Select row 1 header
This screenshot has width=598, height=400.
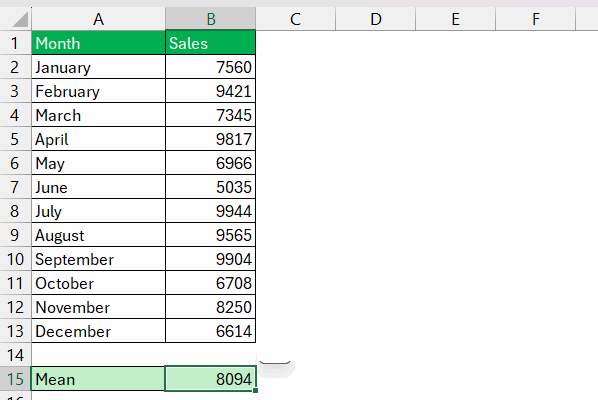(x=15, y=43)
